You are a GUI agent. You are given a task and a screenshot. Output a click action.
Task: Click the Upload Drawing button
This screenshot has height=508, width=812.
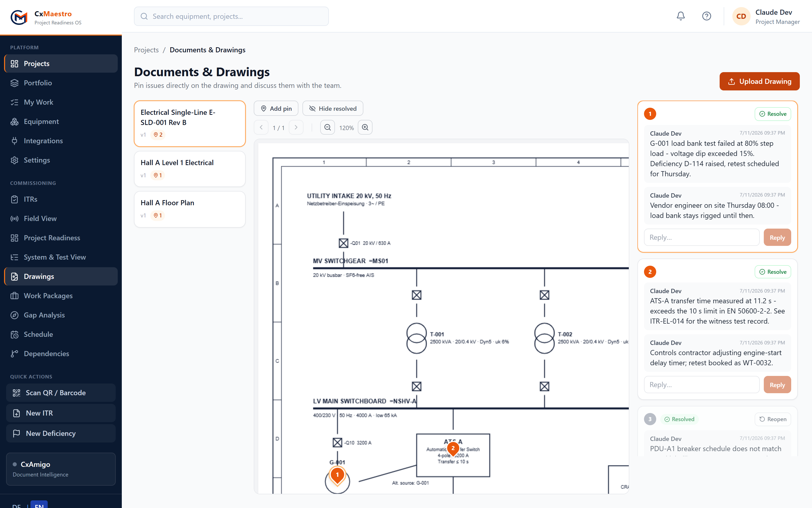[x=759, y=81]
